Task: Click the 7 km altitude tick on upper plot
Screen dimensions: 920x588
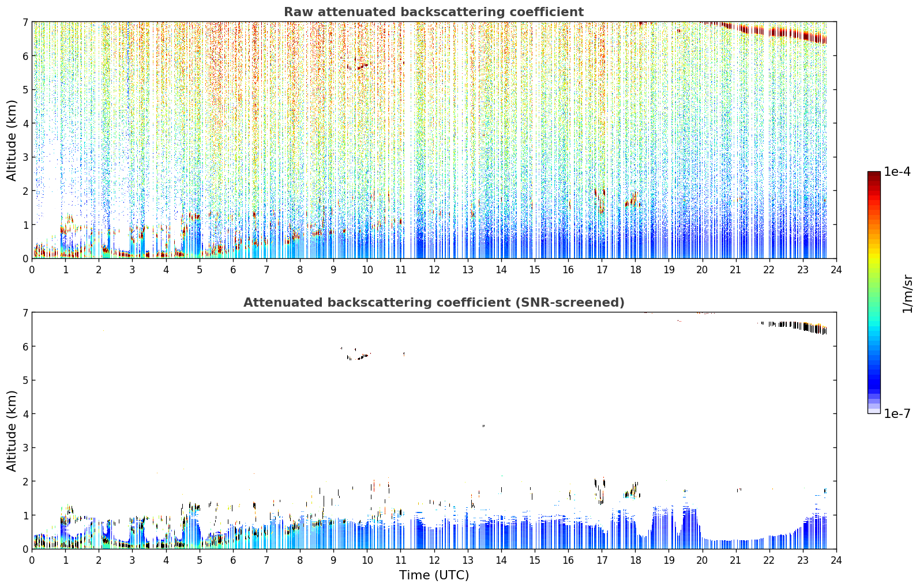Action: pos(25,22)
